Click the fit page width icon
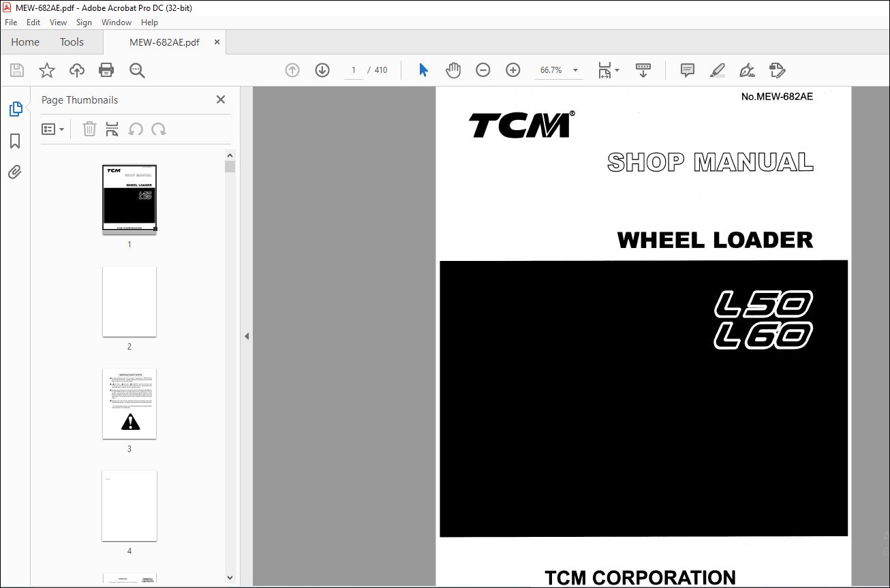 (x=604, y=70)
